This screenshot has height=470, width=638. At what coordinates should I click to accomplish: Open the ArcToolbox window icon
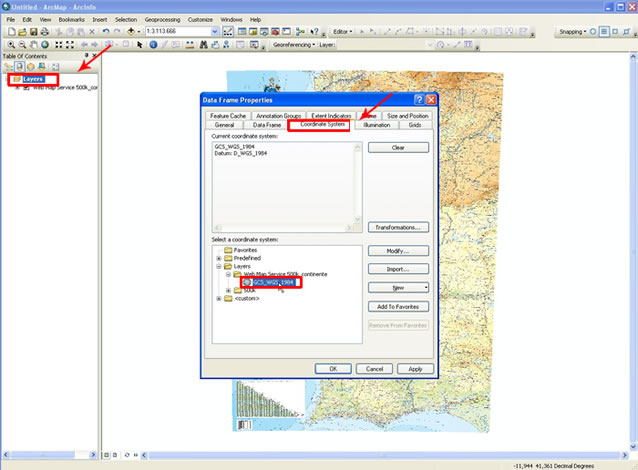point(275,31)
